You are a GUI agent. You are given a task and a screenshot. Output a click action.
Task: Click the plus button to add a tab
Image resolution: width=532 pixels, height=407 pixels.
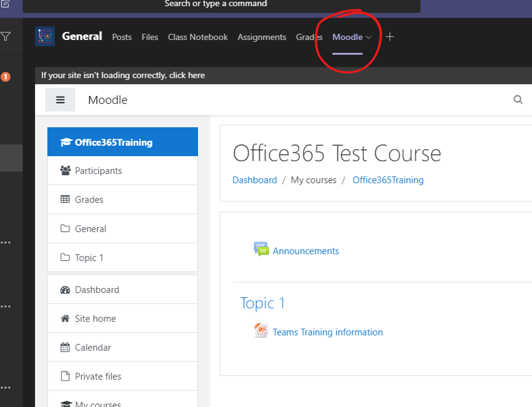click(x=390, y=37)
